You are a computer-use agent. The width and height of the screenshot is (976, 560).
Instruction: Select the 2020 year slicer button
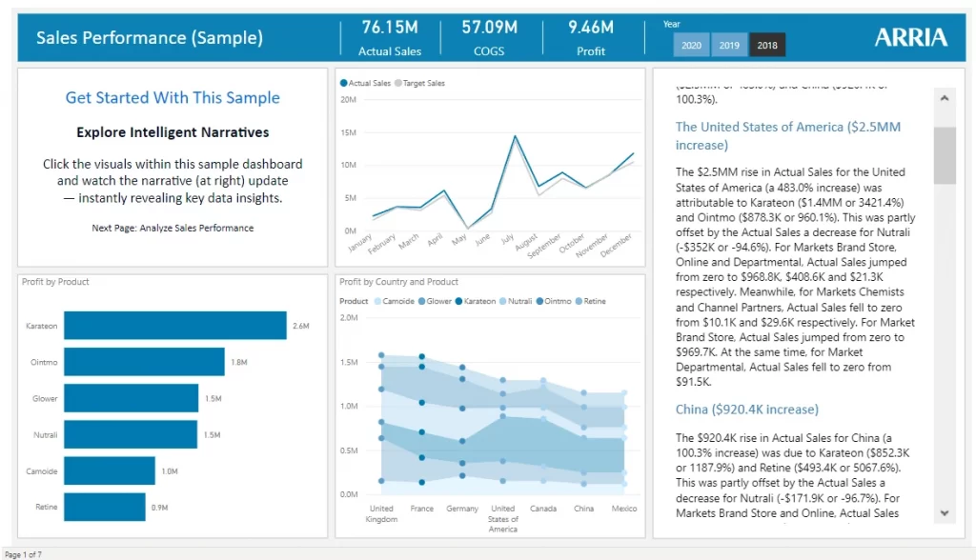pyautogui.click(x=691, y=45)
